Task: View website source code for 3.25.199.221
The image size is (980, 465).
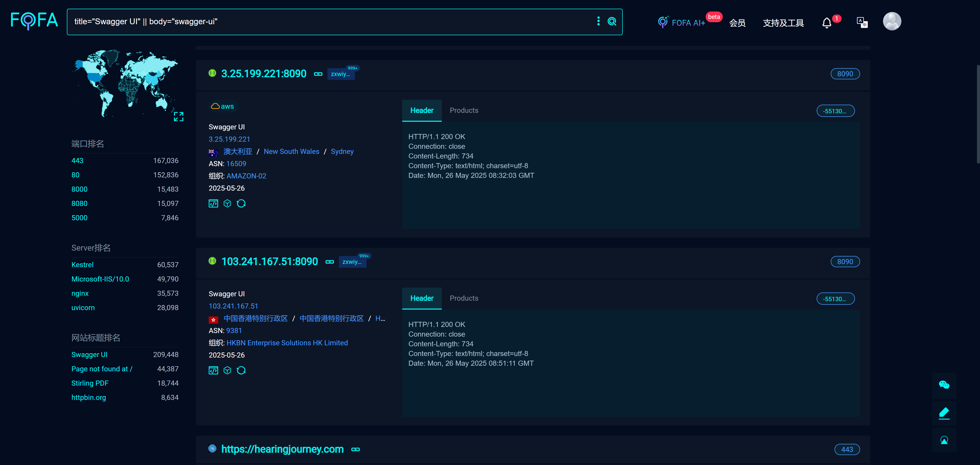Action: pos(213,204)
